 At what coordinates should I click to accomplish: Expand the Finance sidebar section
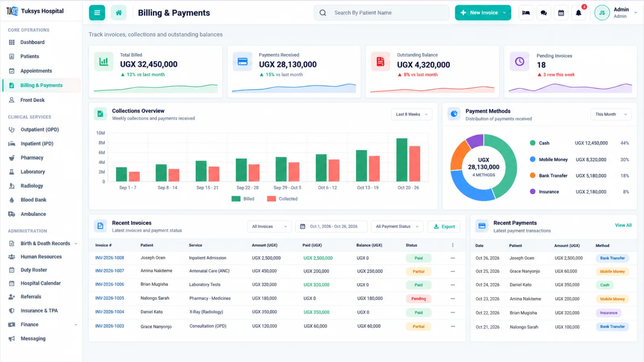tap(76, 325)
